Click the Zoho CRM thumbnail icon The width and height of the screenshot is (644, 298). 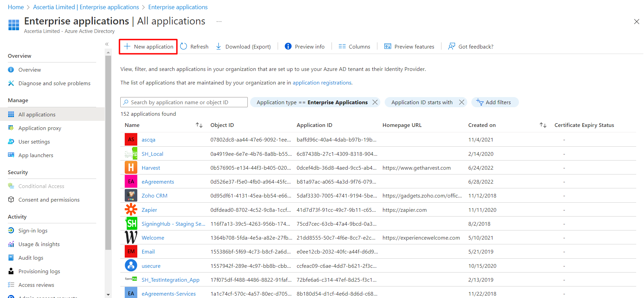[131, 195]
